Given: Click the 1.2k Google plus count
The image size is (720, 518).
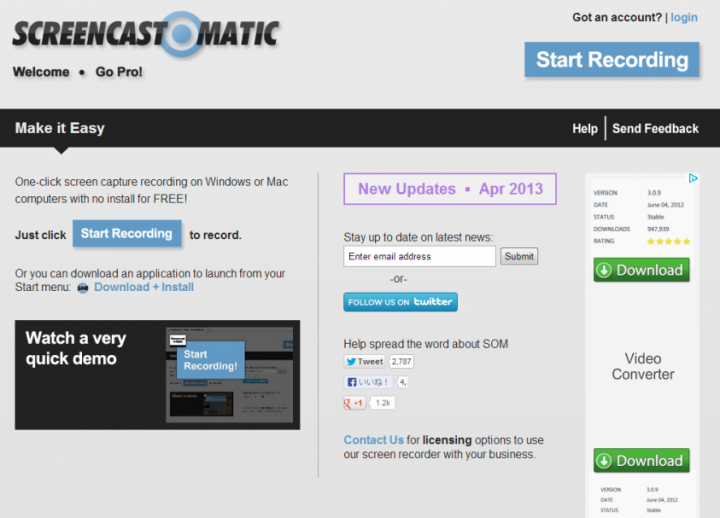Looking at the screenshot, I should (x=382, y=403).
